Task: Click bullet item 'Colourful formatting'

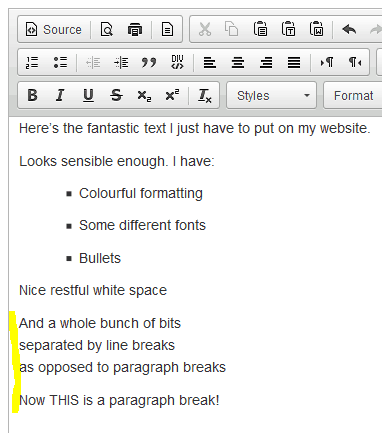Action: click(x=141, y=193)
